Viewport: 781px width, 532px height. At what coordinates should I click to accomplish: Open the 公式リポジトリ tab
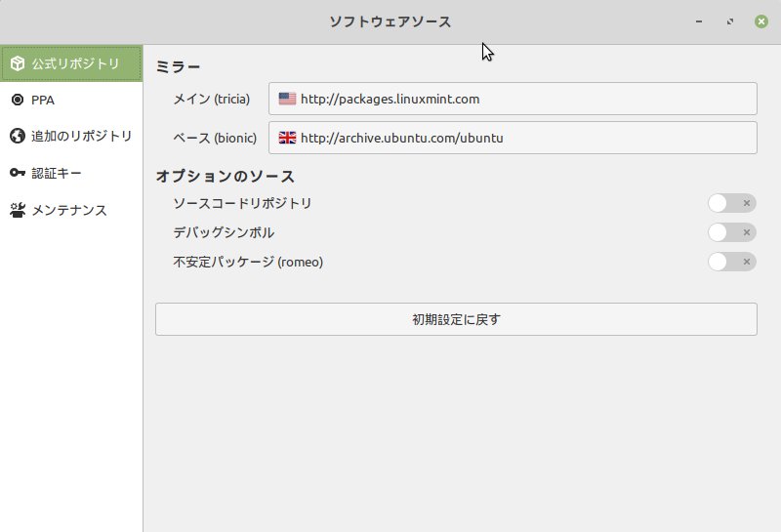(71, 63)
